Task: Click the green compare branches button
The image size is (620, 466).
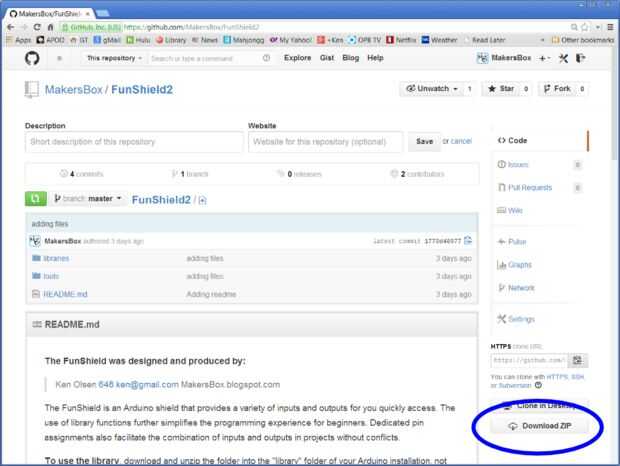Action: pos(36,198)
